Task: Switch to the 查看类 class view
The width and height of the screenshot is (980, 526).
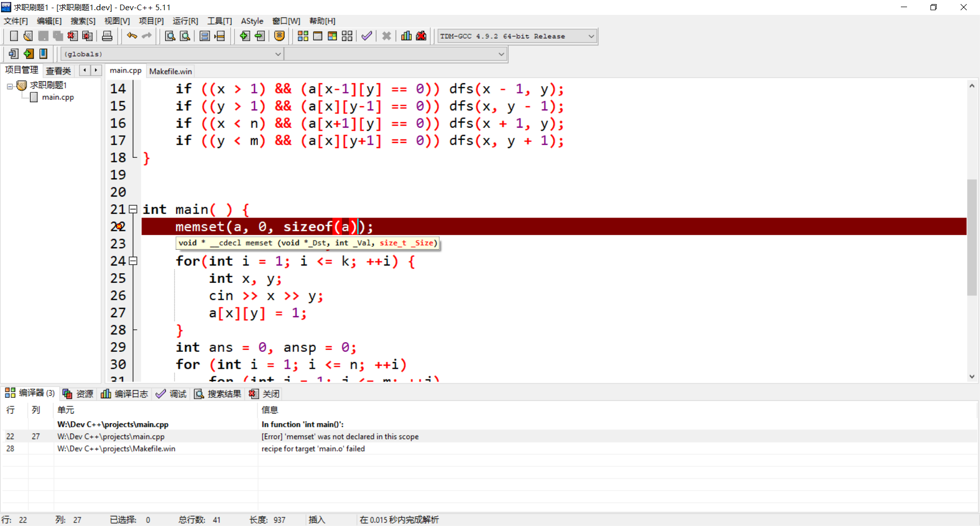Action: click(x=58, y=70)
